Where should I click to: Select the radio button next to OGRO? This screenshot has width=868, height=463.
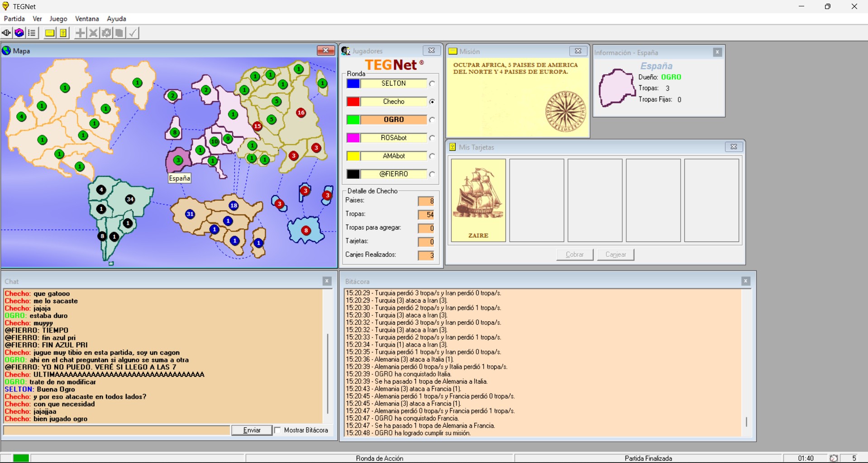pyautogui.click(x=432, y=120)
